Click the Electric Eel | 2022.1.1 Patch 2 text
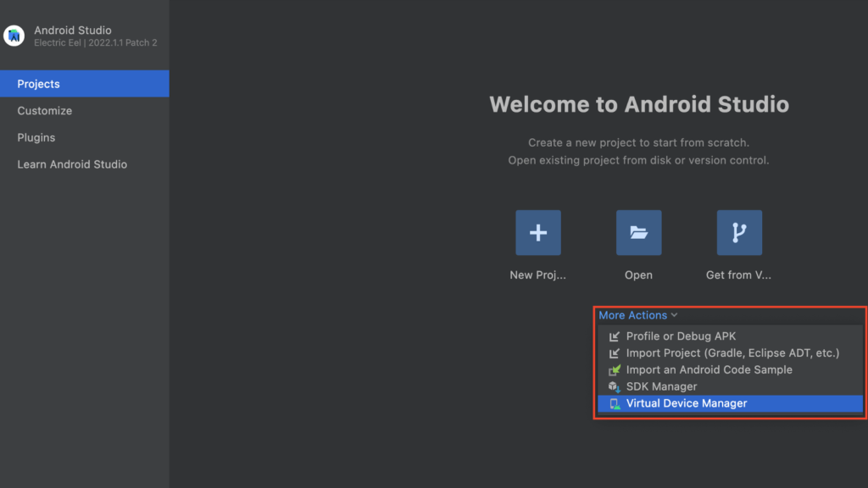Screen dimensions: 868x488 click(x=95, y=42)
